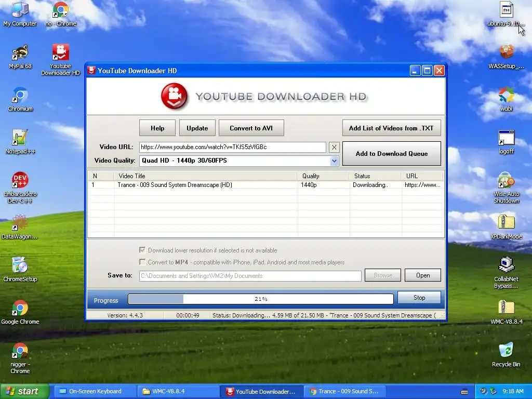The image size is (532, 399).
Task: Open the DataWagon desktop shortcut
Action: point(20,228)
